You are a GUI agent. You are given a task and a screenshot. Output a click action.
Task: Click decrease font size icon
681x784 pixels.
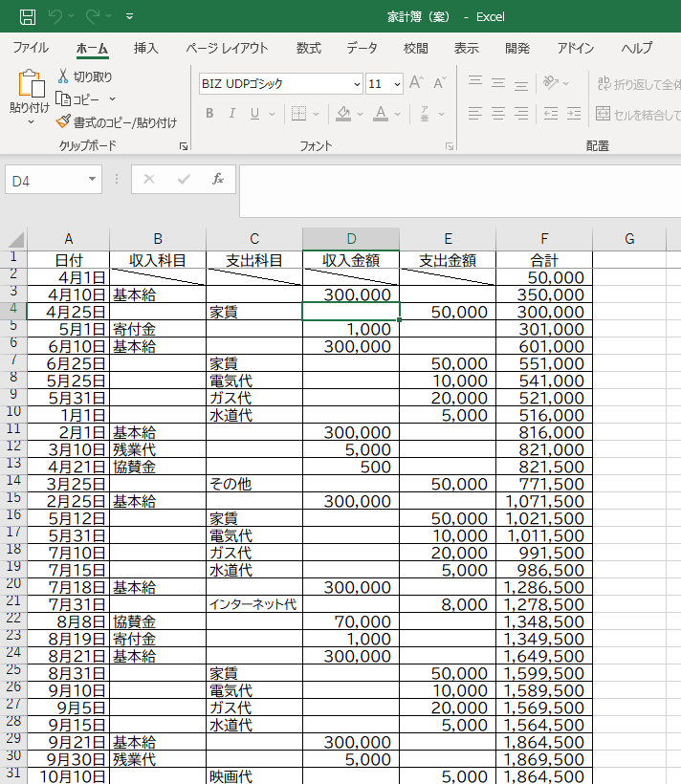pyautogui.click(x=439, y=82)
